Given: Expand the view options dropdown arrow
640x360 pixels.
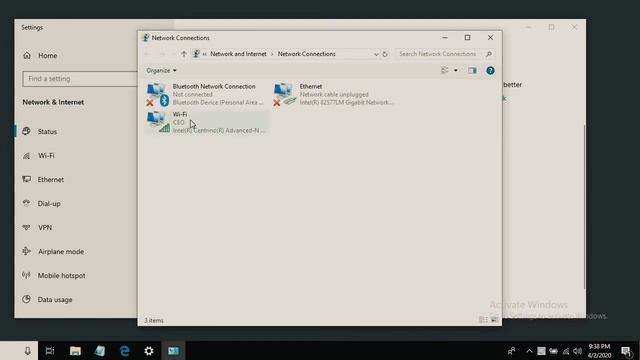Looking at the screenshot, I should click(x=456, y=71).
